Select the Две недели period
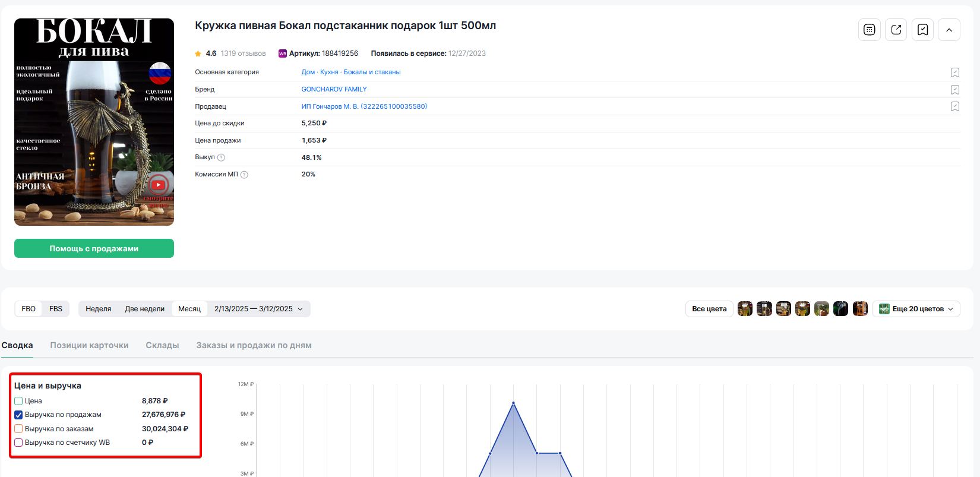Image resolution: width=980 pixels, height=477 pixels. (x=144, y=309)
